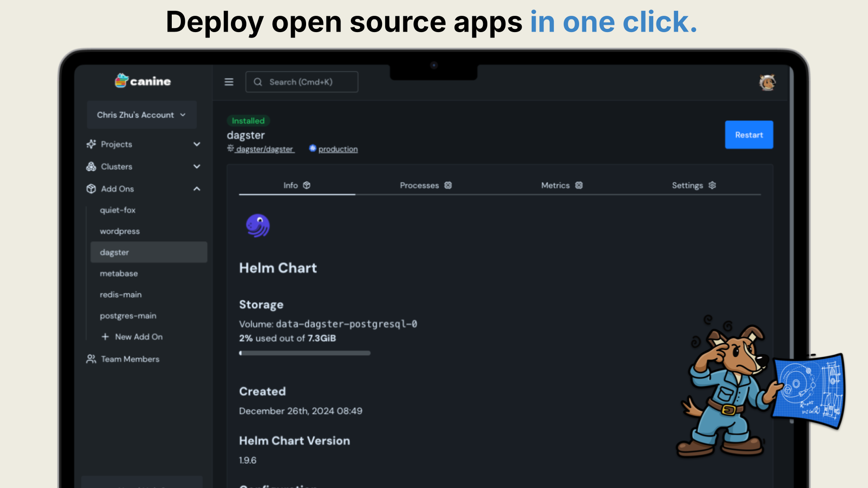The width and height of the screenshot is (868, 488).
Task: Switch to the Metrics tab
Action: tap(562, 185)
